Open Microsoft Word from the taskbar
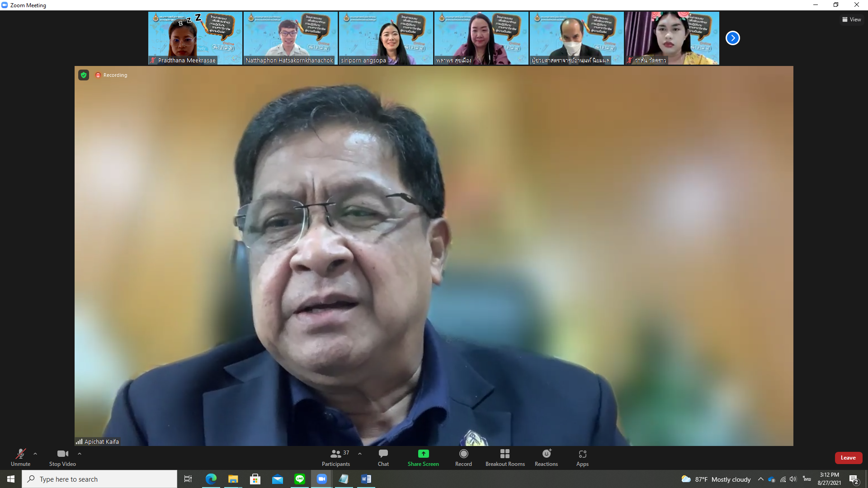 pyautogui.click(x=366, y=479)
